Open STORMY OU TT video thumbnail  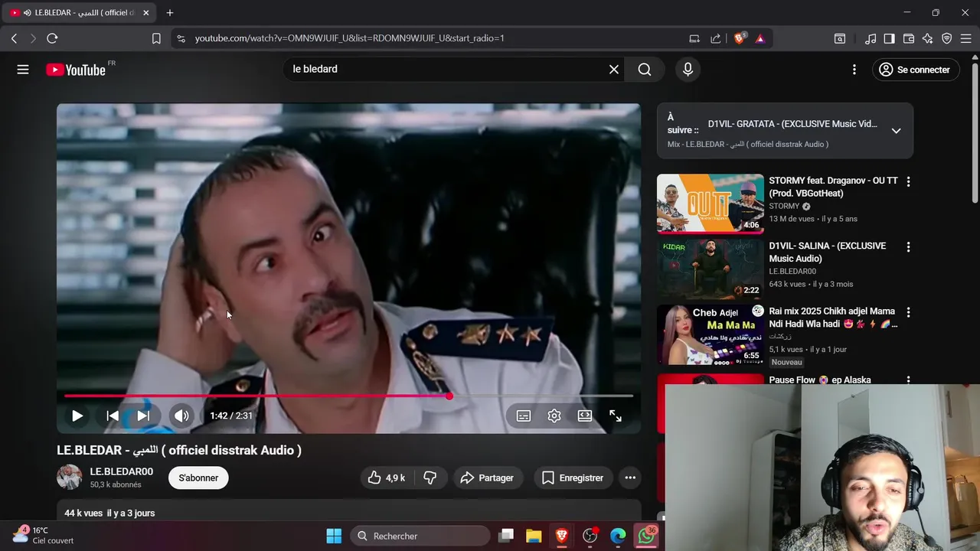(x=710, y=203)
